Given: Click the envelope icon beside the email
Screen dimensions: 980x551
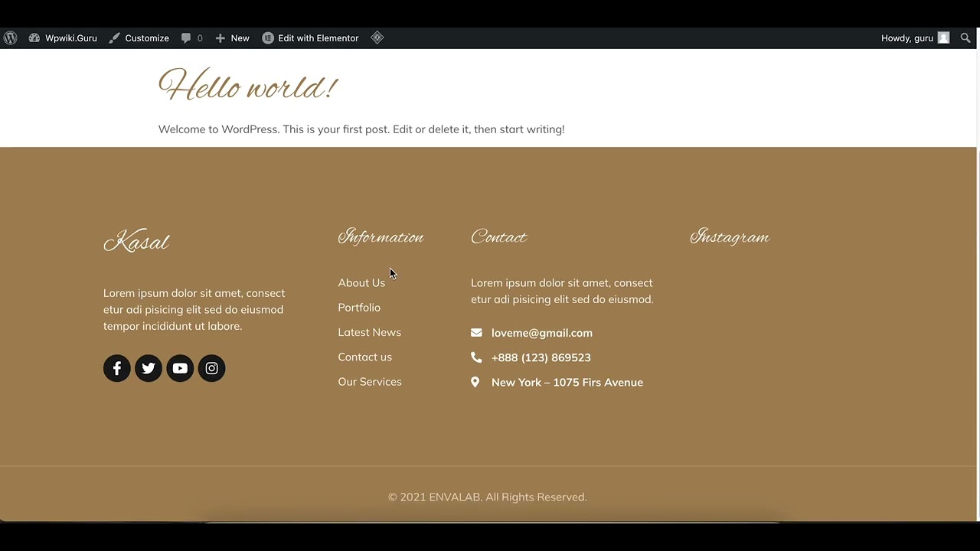Looking at the screenshot, I should [476, 333].
